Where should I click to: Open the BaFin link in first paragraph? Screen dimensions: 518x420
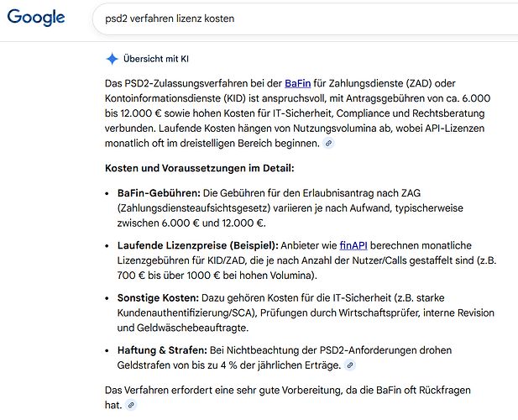(298, 83)
